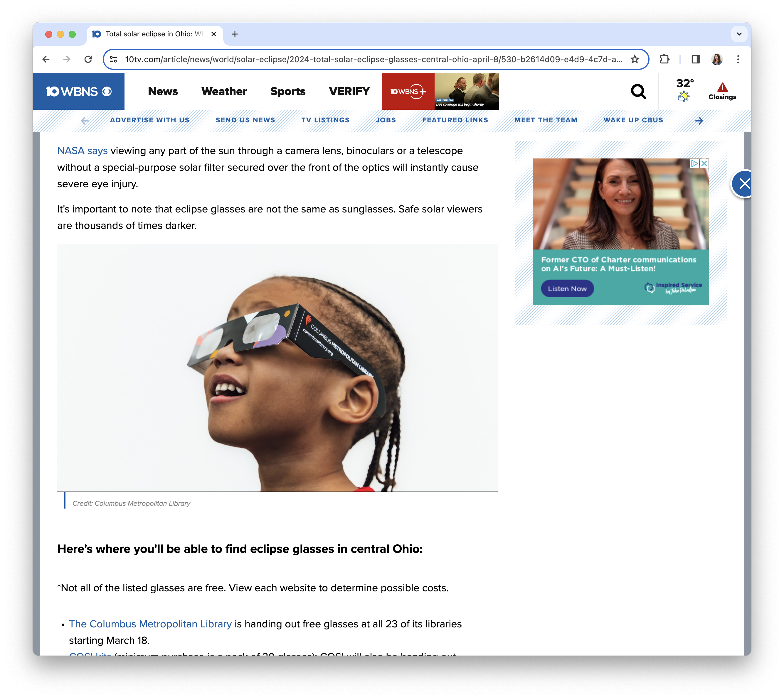Open TV Listings link
The height and width of the screenshot is (699, 784).
coord(325,120)
